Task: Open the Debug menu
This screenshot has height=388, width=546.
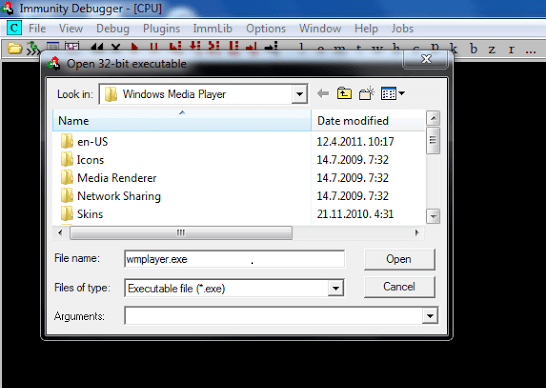Action: coord(113,28)
